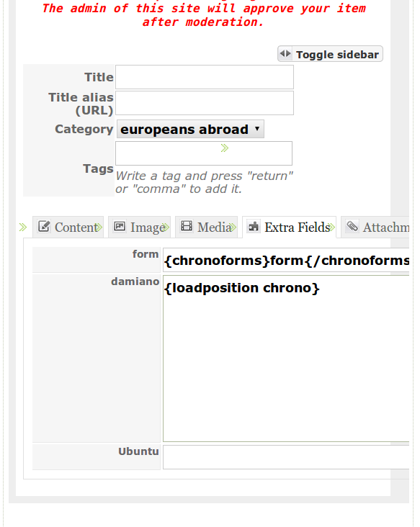Click green double arrow left of Content tab

(23, 228)
